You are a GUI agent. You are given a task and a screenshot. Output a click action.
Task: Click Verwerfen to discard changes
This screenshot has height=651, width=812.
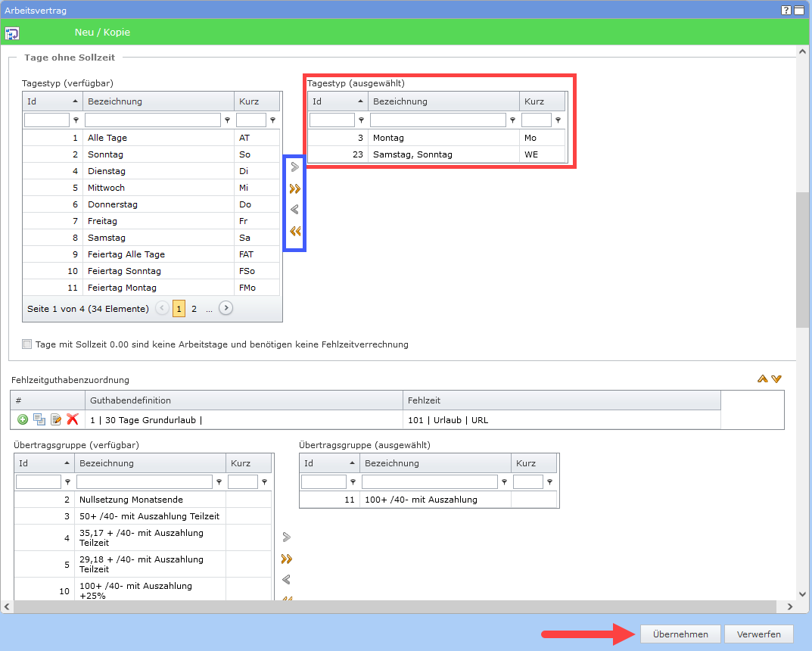pyautogui.click(x=758, y=634)
